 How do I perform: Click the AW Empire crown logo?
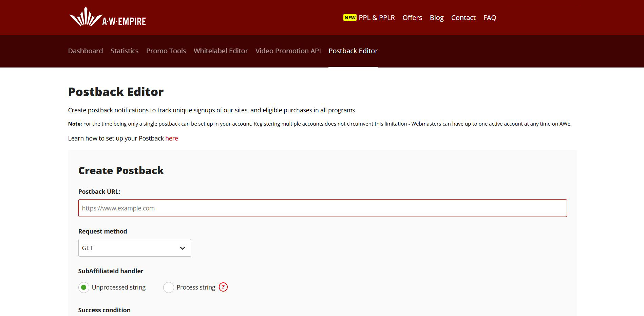tap(86, 17)
